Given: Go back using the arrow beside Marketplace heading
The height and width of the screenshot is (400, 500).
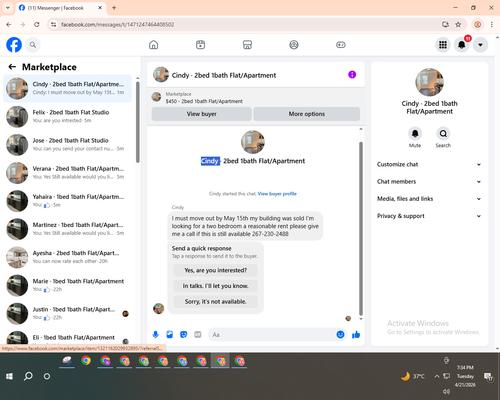Looking at the screenshot, I should pos(12,67).
